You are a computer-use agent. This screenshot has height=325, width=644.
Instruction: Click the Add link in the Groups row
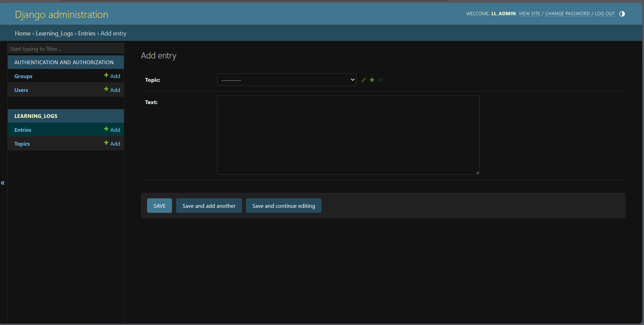112,76
